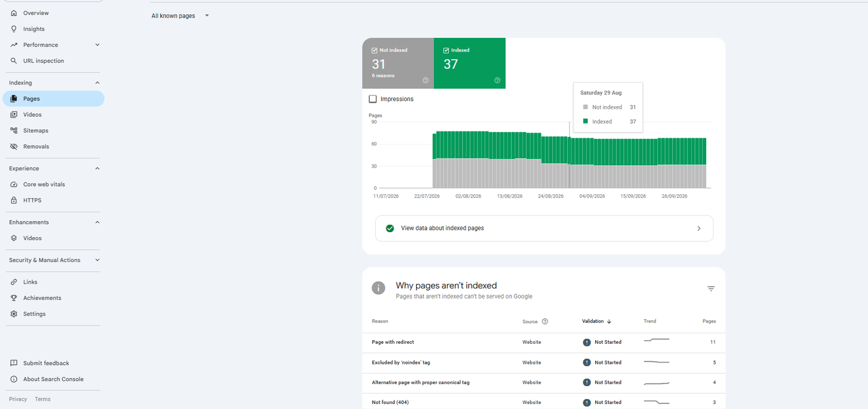This screenshot has width=868, height=409.
Task: Sort by the Validation column header
Action: [596, 321]
